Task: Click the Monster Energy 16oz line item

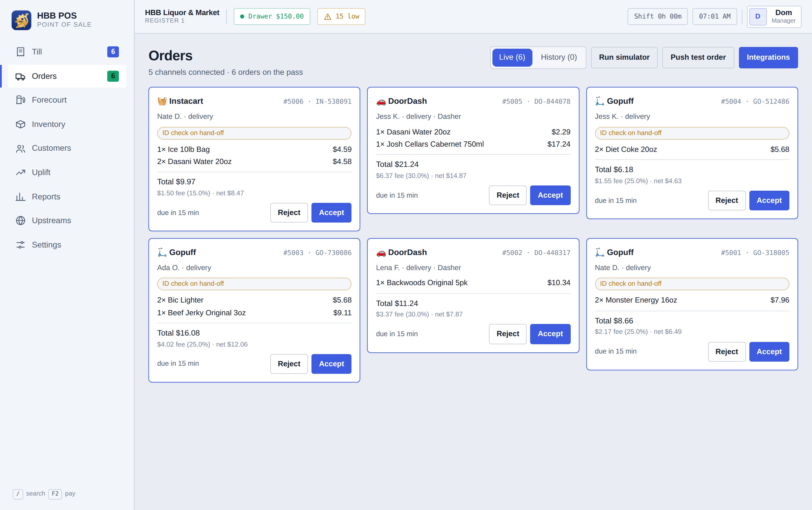Action: coord(692,300)
